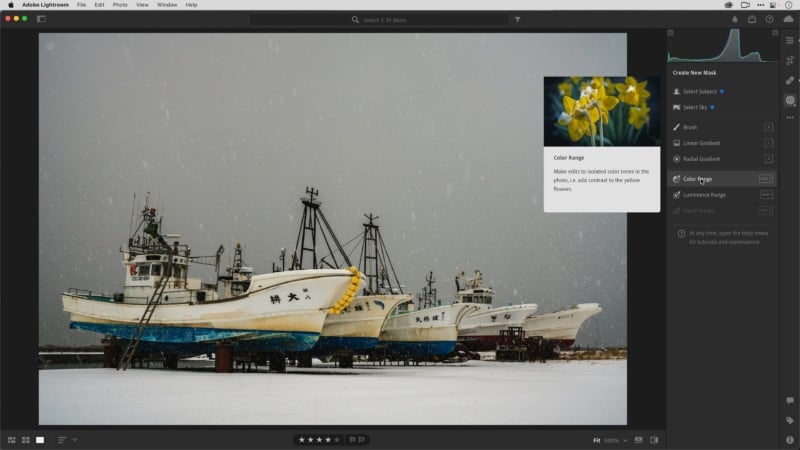Open the Window menu

pyautogui.click(x=167, y=5)
